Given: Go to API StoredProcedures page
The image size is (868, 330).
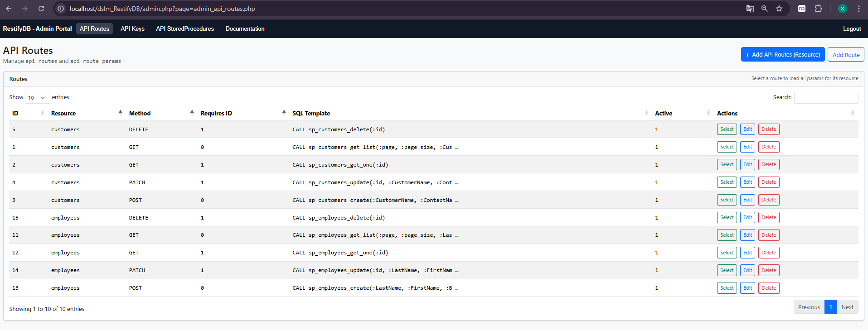Looking at the screenshot, I should point(185,29).
